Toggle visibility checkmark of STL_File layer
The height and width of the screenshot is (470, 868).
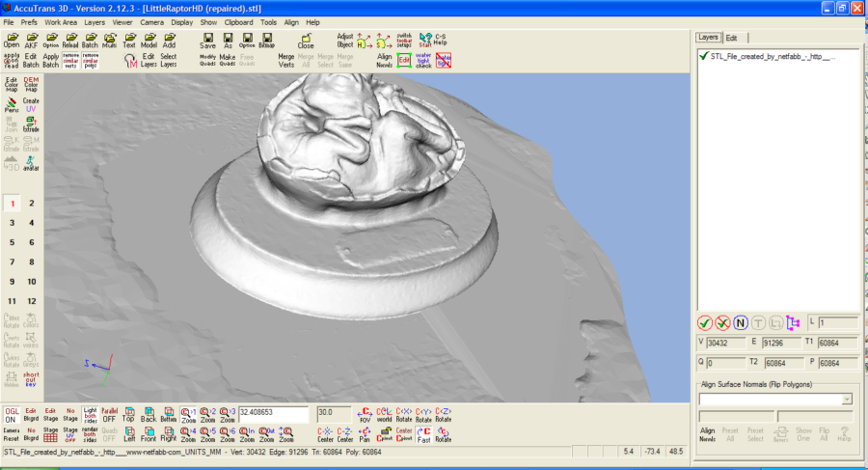[x=703, y=57]
